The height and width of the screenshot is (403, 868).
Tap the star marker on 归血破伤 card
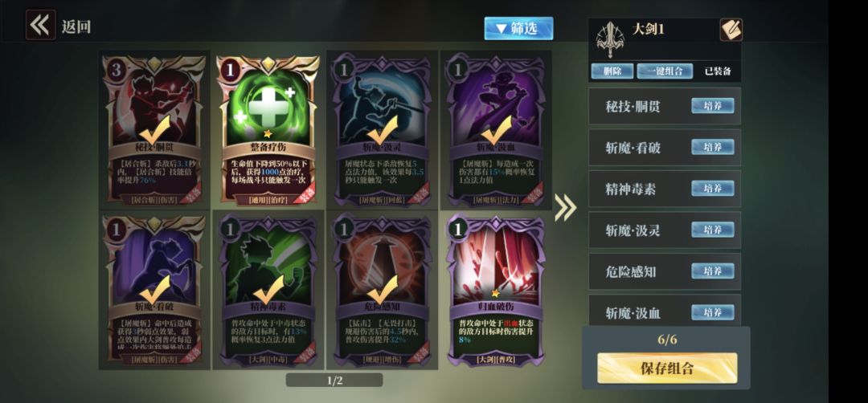[495, 294]
